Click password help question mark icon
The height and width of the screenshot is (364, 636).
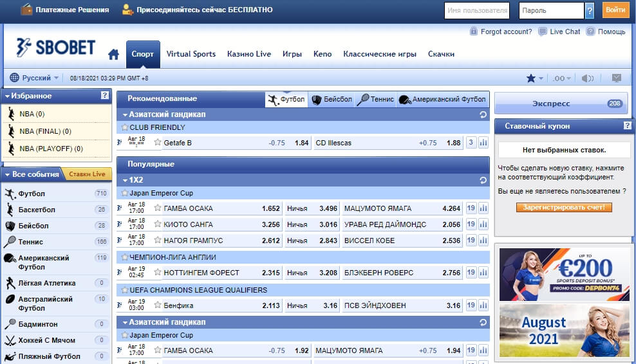coord(590,10)
